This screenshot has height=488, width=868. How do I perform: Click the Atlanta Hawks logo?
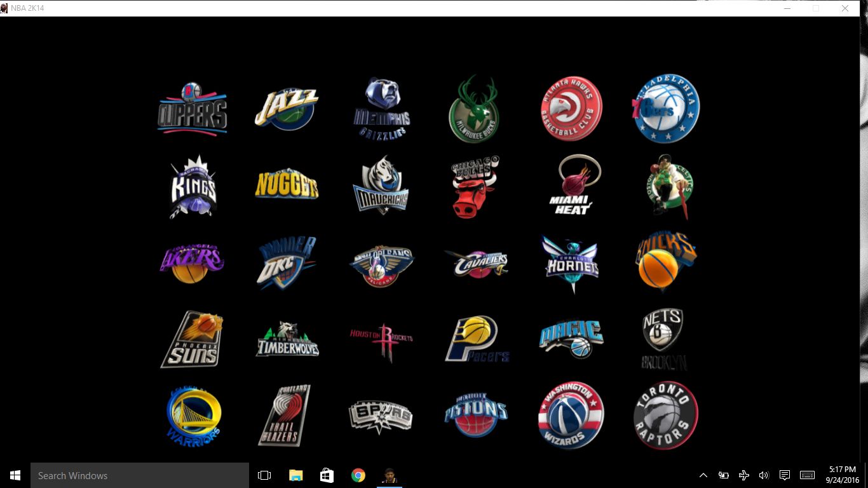tap(571, 109)
